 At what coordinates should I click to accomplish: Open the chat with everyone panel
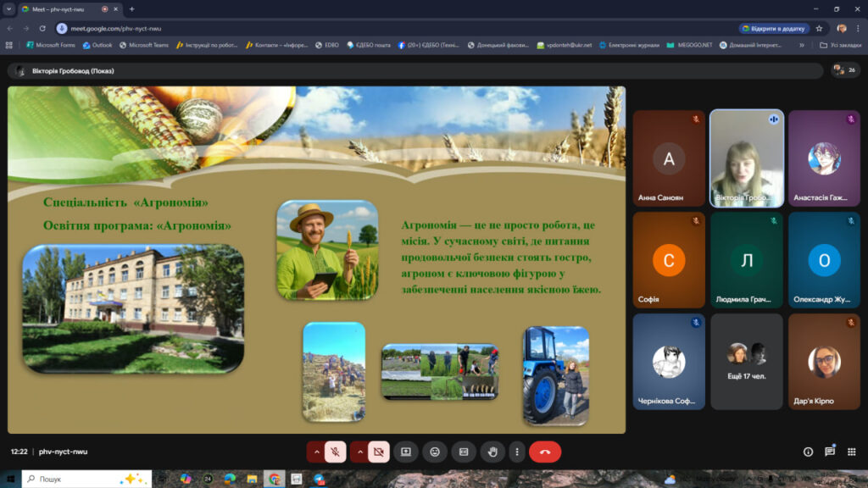pos(830,452)
